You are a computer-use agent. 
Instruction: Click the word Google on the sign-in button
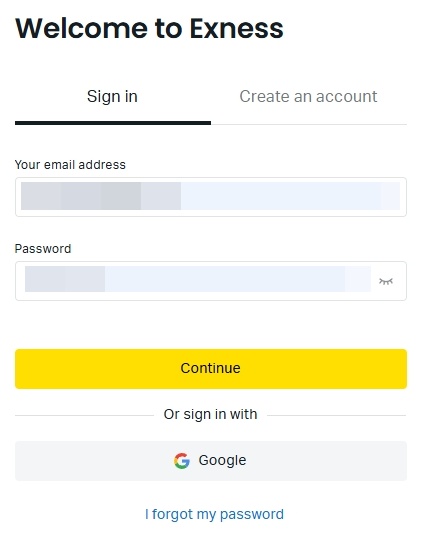(x=222, y=460)
